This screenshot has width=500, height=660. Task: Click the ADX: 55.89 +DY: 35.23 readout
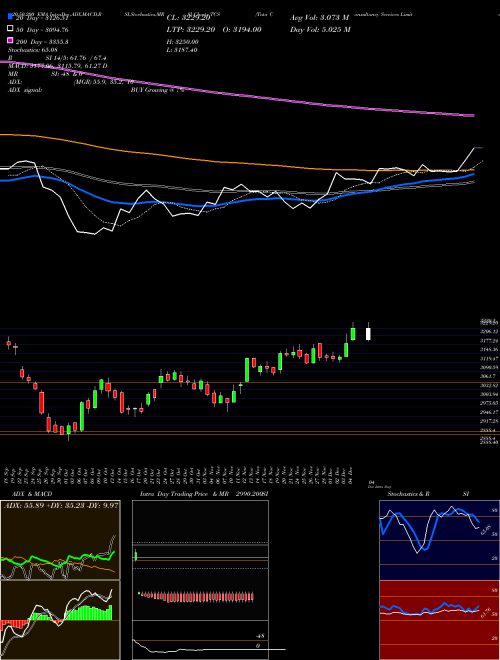(61, 505)
